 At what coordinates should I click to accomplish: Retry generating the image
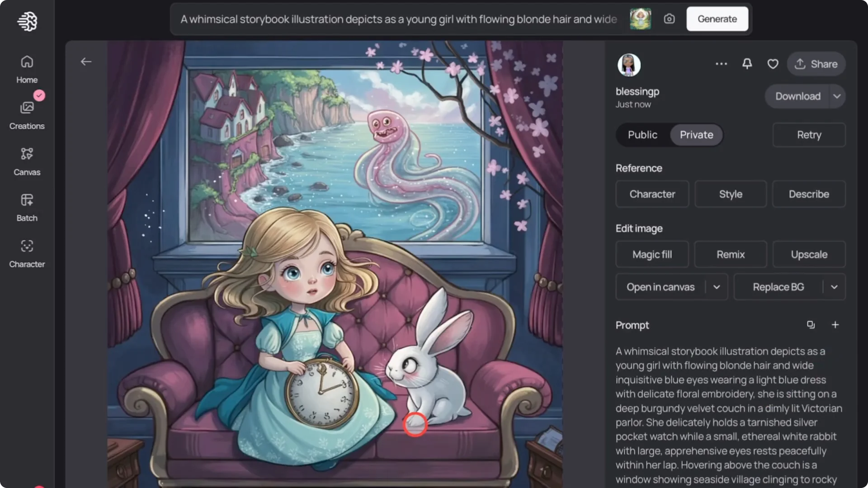tap(809, 135)
